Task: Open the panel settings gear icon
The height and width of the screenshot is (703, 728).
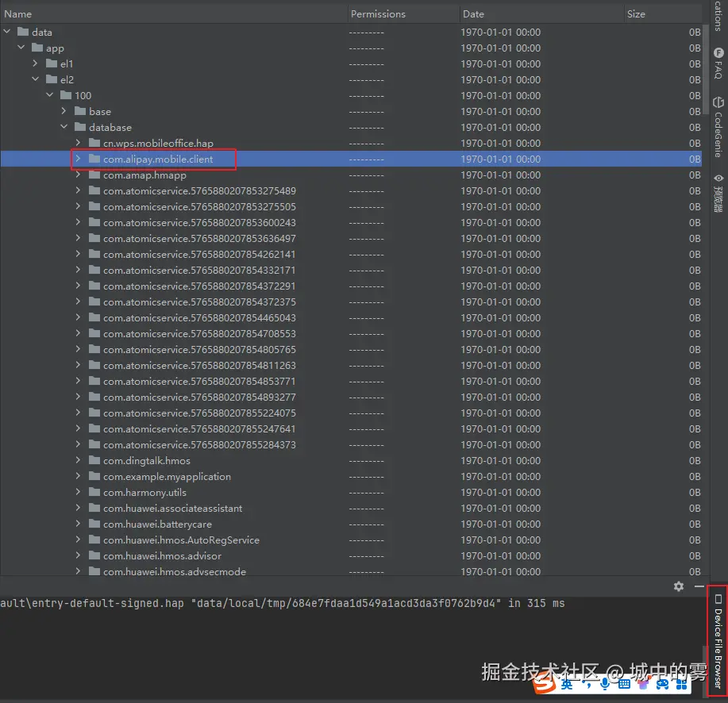Action: [x=678, y=586]
